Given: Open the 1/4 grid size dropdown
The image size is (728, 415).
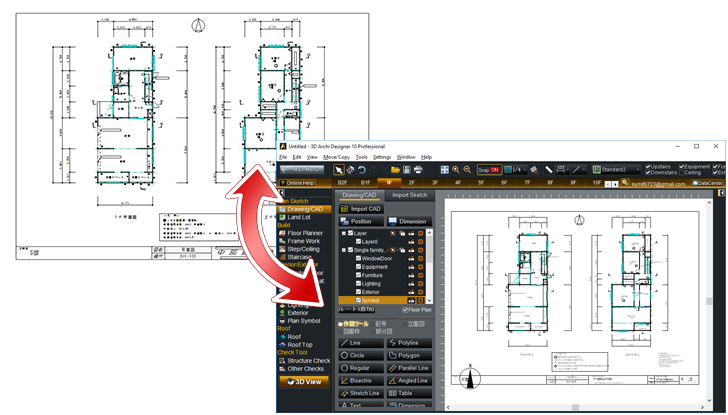Looking at the screenshot, I should [x=524, y=170].
